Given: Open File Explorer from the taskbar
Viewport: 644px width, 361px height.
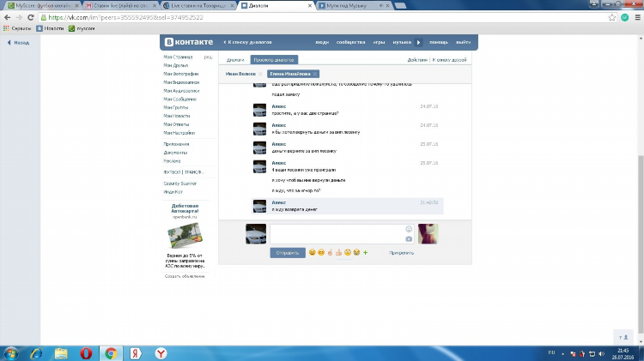Looking at the screenshot, I should coord(61,353).
